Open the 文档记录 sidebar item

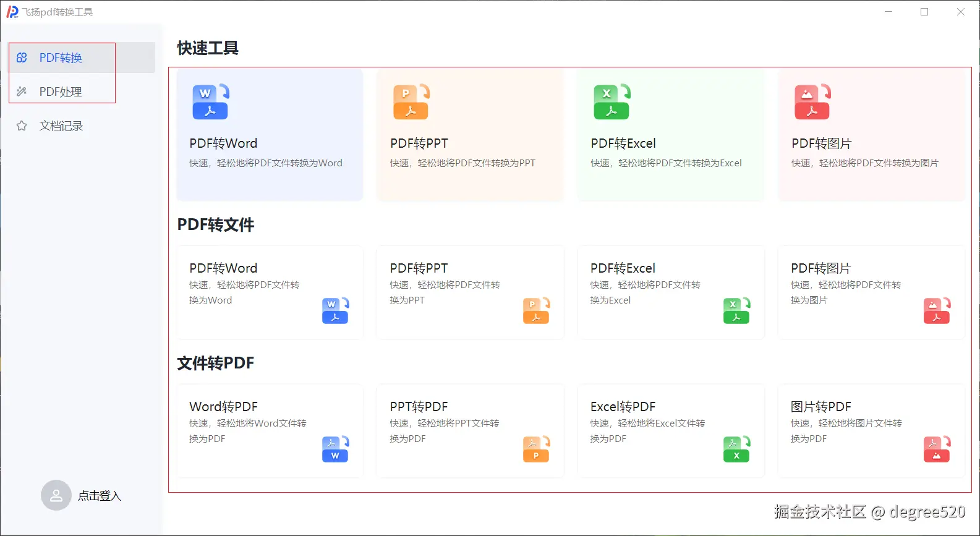(61, 126)
